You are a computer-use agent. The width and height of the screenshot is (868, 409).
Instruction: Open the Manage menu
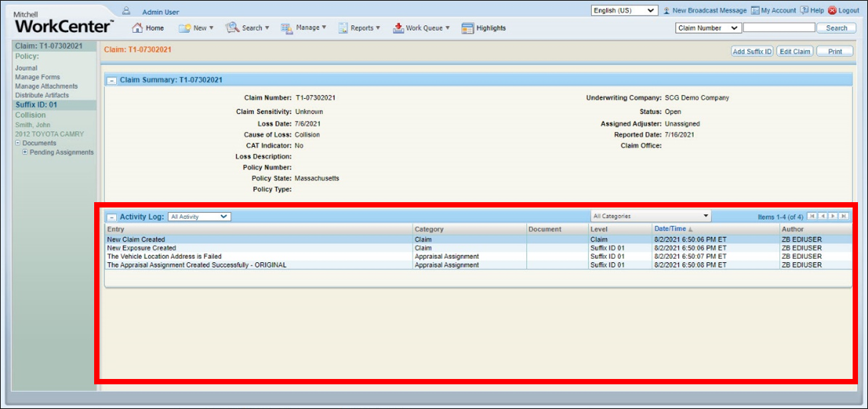tap(304, 28)
